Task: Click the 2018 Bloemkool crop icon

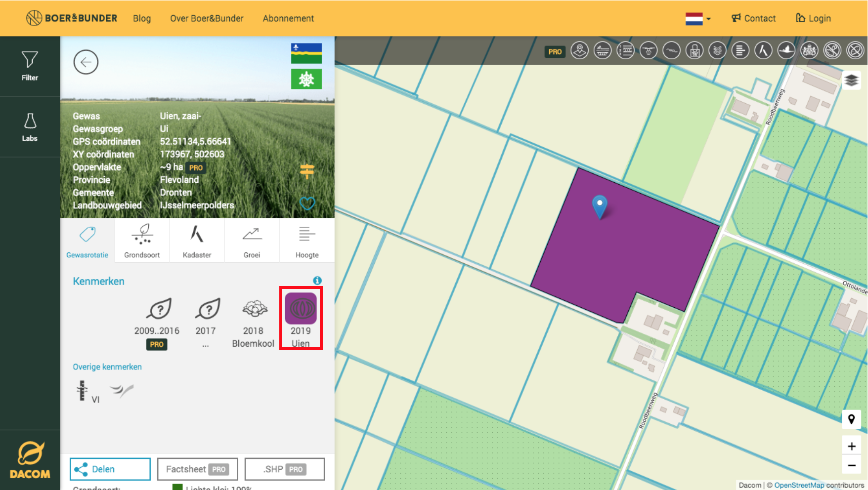Action: pyautogui.click(x=254, y=310)
